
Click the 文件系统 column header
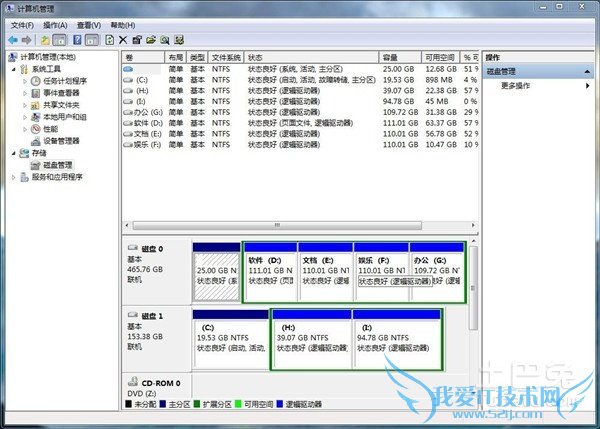coord(226,57)
